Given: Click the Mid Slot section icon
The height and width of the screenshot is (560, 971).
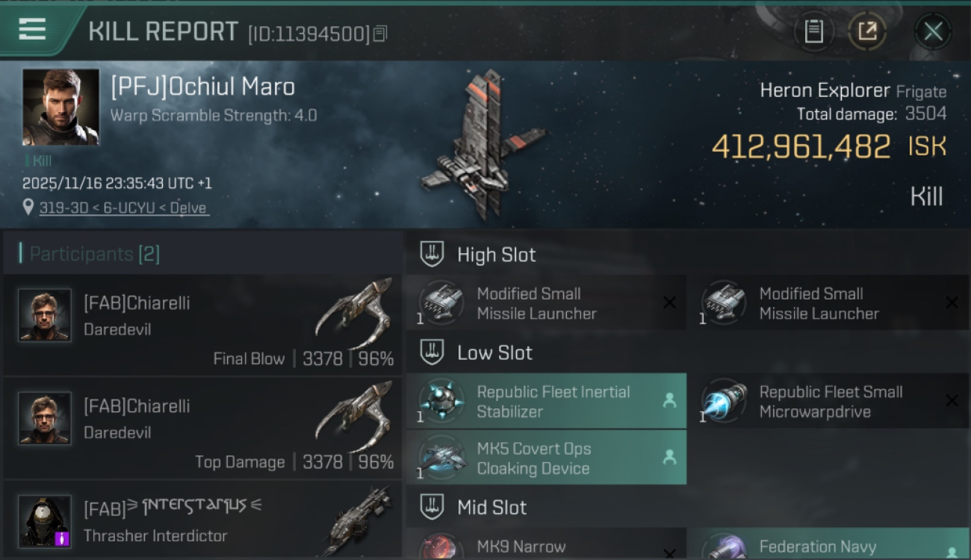Looking at the screenshot, I should [432, 507].
